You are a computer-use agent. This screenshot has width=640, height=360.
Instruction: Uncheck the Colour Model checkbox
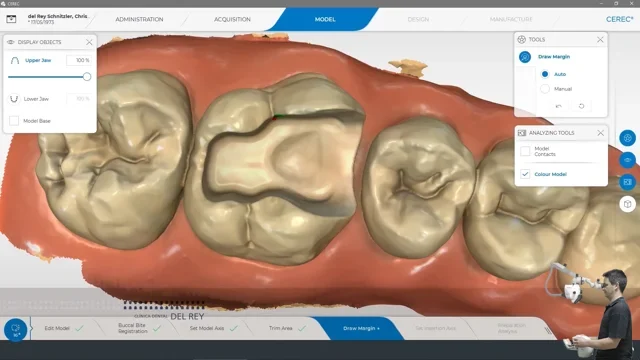pyautogui.click(x=525, y=174)
